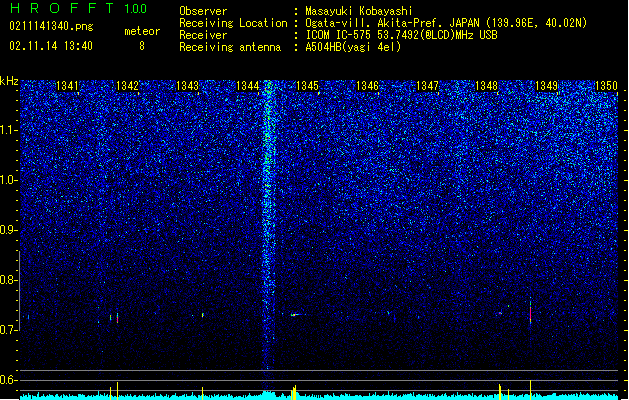Image resolution: width=629 pixels, height=400 pixels.
Task: Click the small echo near 1343
Action: (203, 315)
